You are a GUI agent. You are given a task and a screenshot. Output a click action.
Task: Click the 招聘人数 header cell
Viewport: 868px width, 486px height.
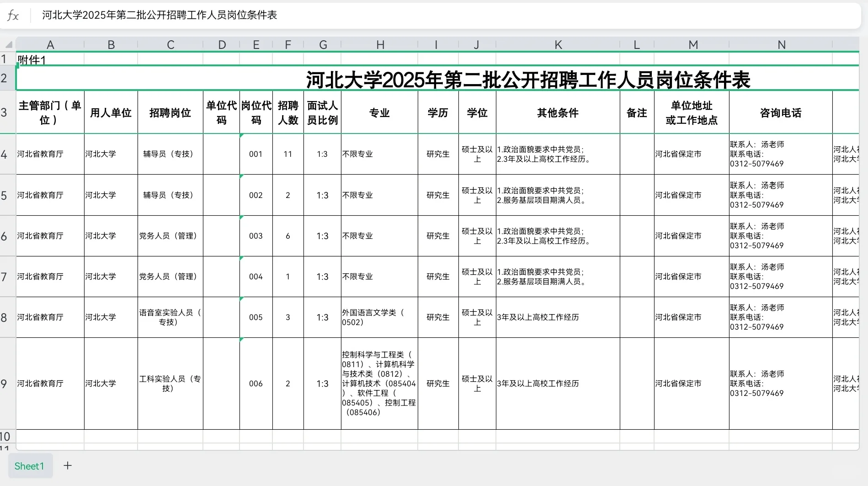(288, 112)
